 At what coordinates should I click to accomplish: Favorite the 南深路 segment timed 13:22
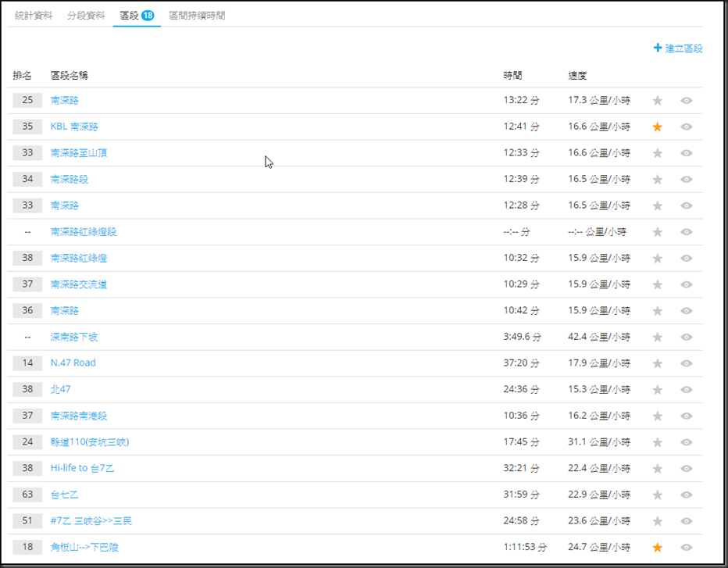(x=658, y=100)
